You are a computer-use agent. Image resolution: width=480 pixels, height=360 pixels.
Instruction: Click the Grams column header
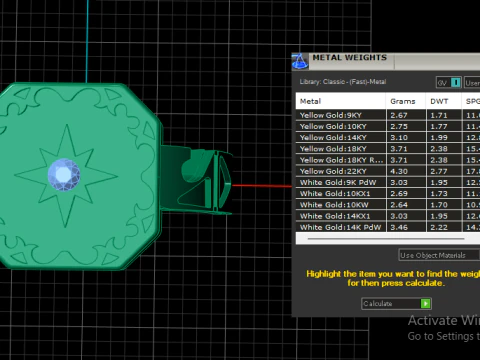[406, 101]
